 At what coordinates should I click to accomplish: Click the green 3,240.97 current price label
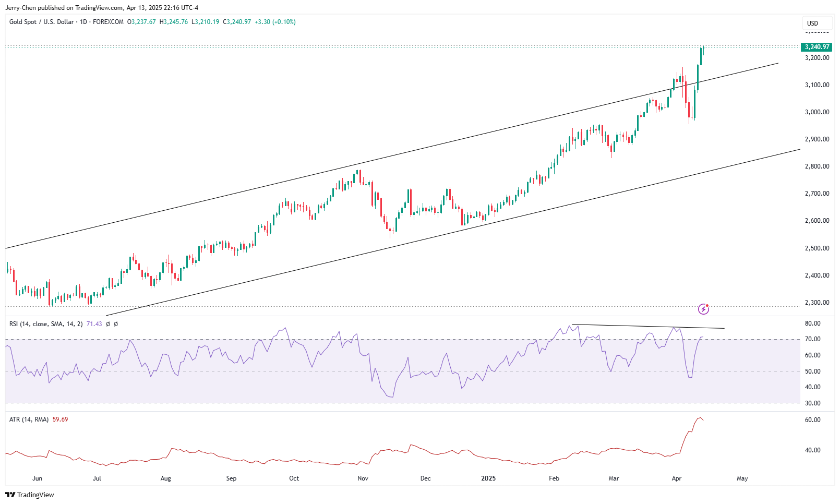[817, 47]
